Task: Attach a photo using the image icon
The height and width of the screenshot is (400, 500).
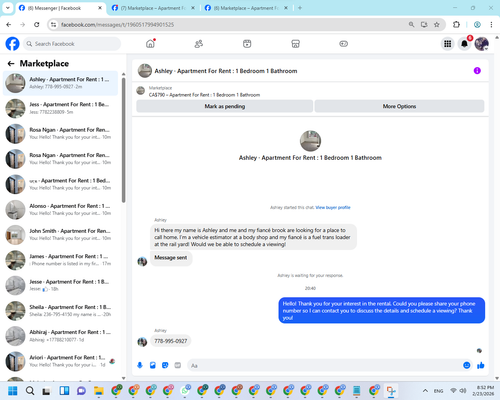Action: tap(153, 365)
